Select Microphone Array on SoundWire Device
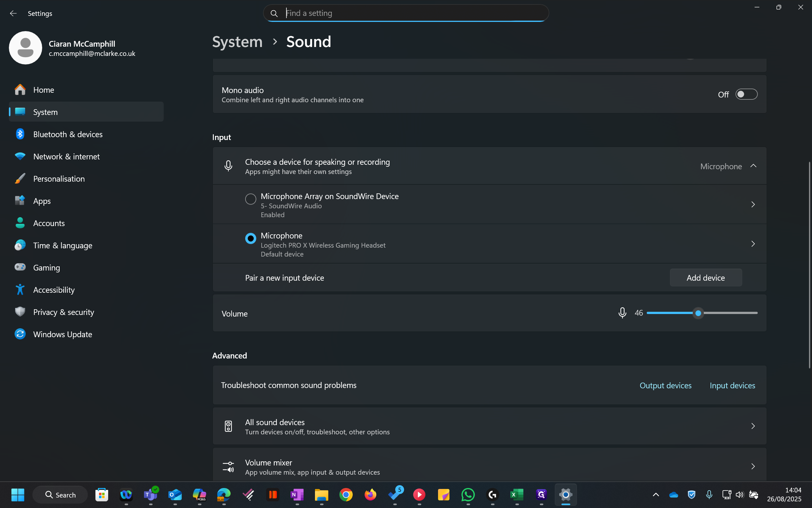 click(250, 199)
